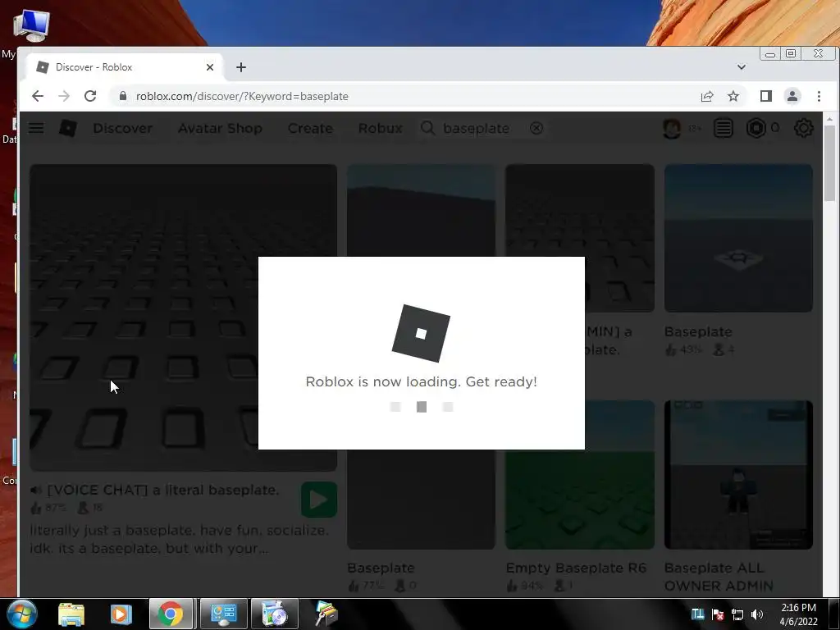
Task: Open Baseplate ALL OWNER ADMIN title
Action: click(x=719, y=577)
